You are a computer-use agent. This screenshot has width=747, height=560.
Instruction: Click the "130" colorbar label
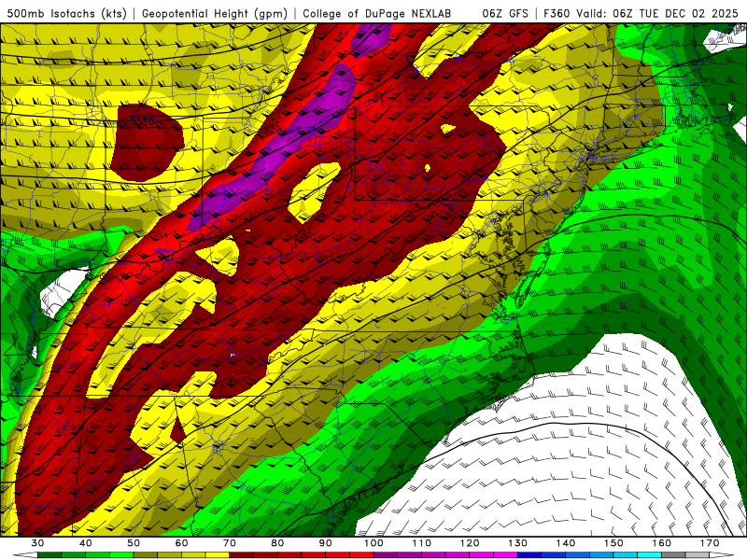[518, 543]
